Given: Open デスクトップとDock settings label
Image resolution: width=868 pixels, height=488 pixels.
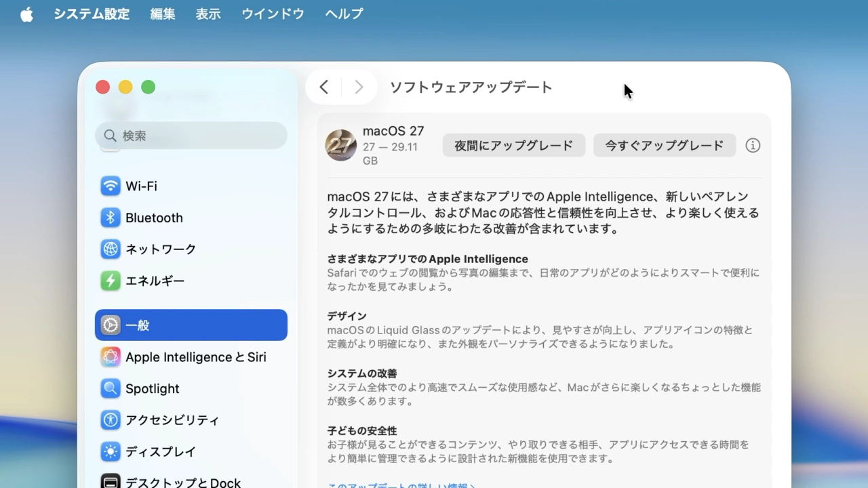Looking at the screenshot, I should [x=183, y=483].
